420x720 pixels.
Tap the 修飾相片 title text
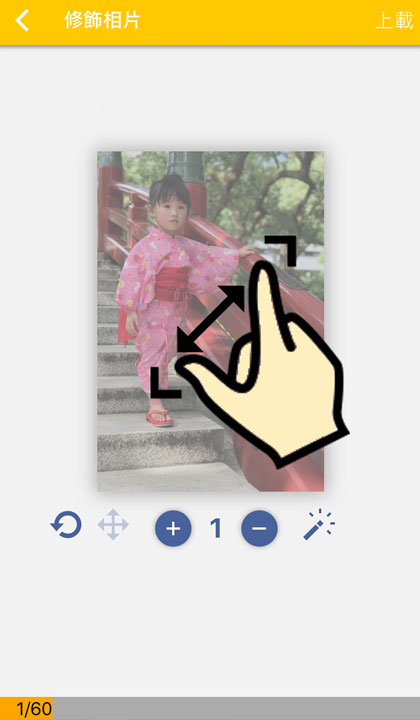pyautogui.click(x=102, y=20)
